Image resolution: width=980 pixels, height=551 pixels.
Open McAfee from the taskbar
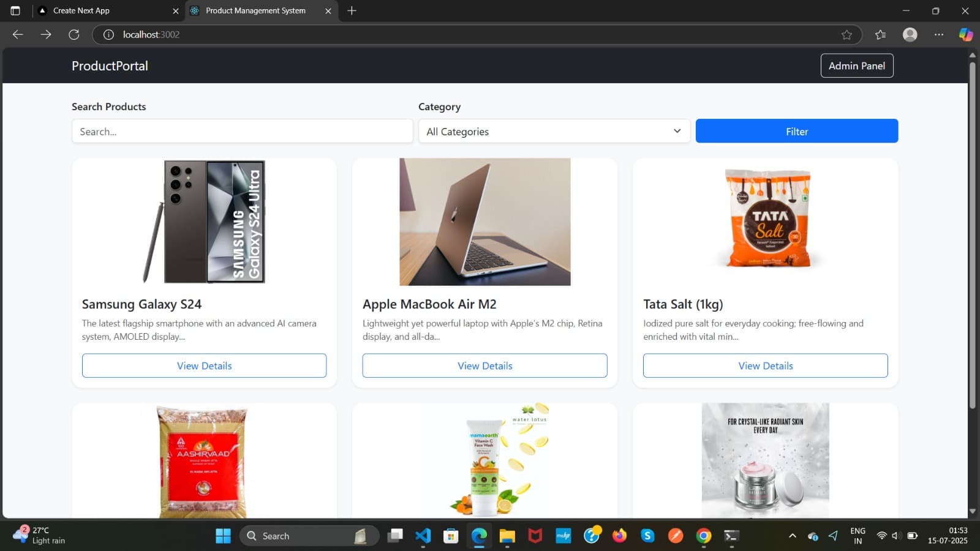535,536
